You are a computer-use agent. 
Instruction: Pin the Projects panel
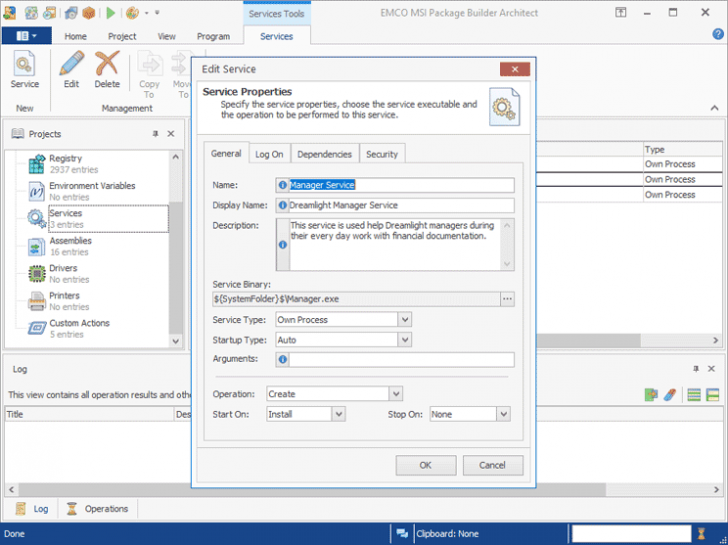click(156, 134)
